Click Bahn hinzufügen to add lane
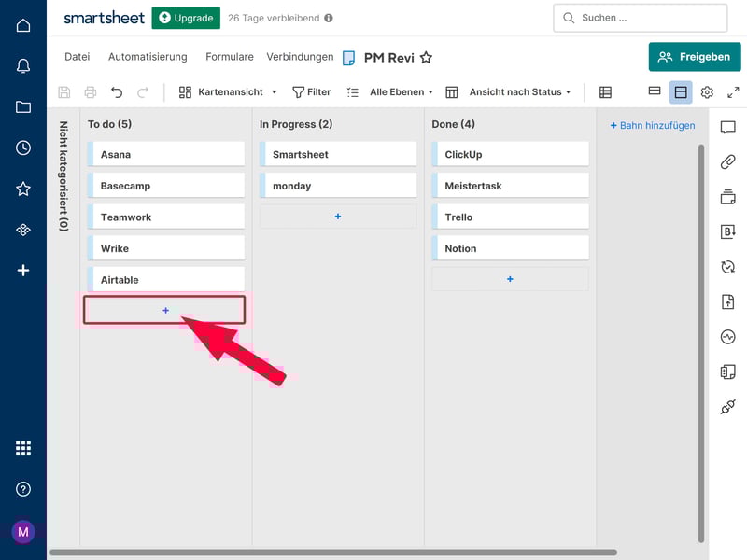 (x=652, y=125)
